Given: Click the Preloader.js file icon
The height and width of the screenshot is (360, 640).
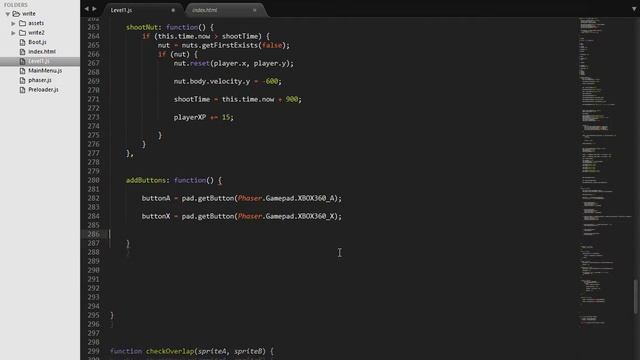Looking at the screenshot, I should pyautogui.click(x=22, y=90).
